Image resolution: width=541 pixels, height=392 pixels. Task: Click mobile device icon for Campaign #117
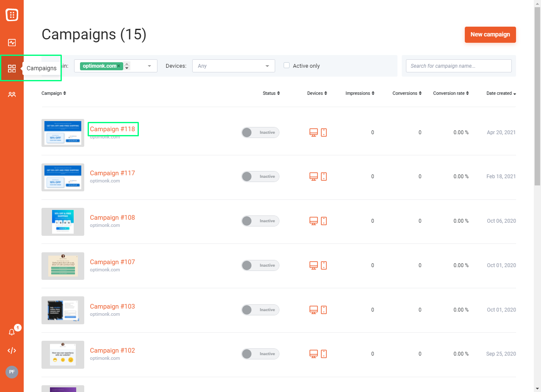(324, 177)
